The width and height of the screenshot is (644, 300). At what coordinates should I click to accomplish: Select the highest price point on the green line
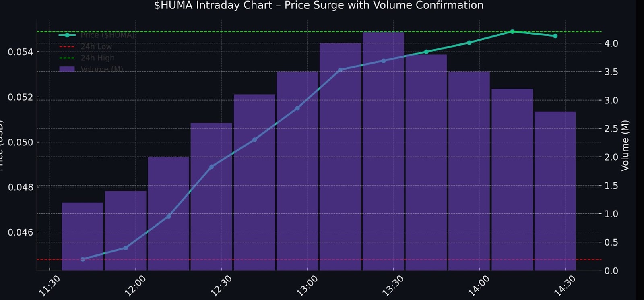(512, 31)
